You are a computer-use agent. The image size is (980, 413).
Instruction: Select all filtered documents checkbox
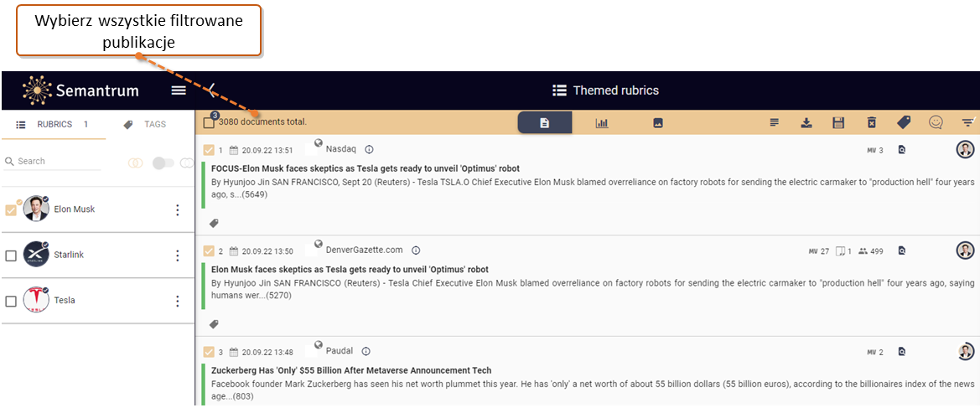(209, 123)
